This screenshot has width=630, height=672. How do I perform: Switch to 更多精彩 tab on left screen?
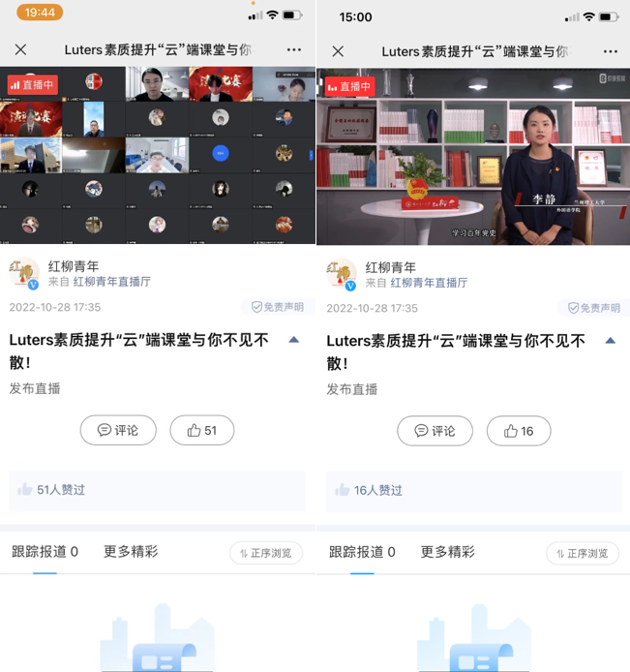(x=131, y=552)
